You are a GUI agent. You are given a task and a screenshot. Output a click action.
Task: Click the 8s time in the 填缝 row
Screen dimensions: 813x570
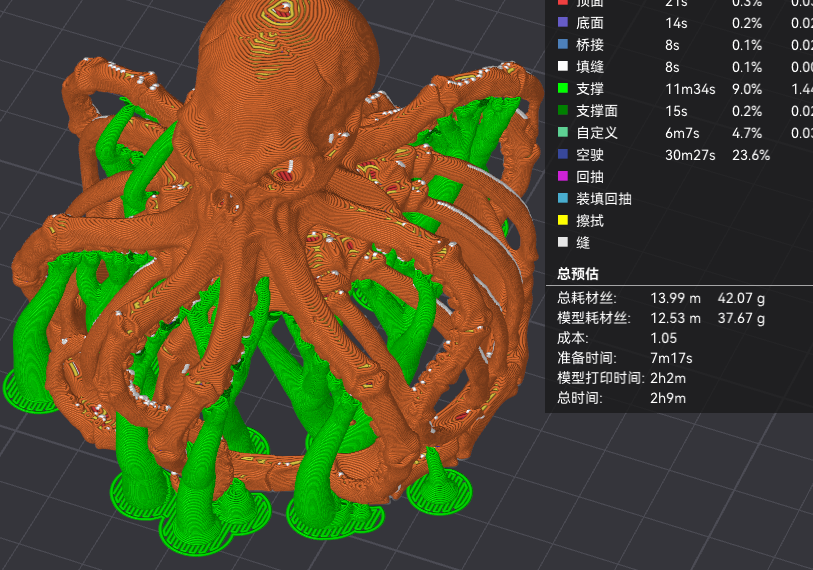(x=672, y=67)
